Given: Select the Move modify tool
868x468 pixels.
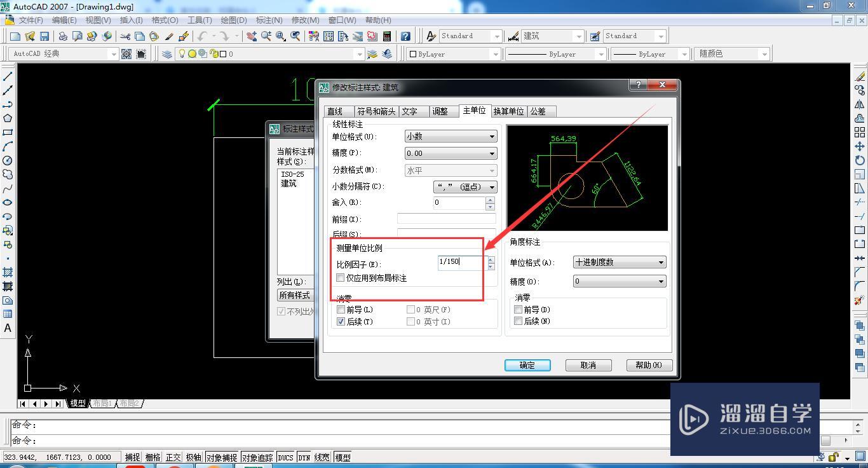Looking at the screenshot, I should (860, 146).
